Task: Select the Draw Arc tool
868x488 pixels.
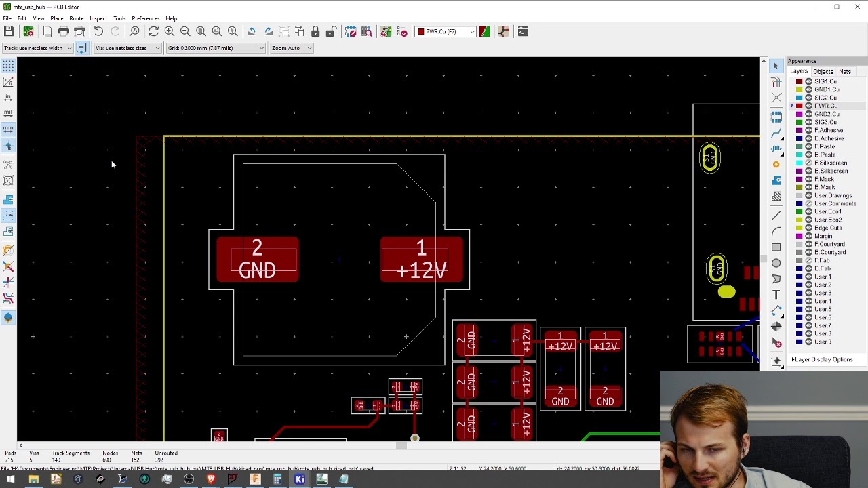Action: point(776,230)
